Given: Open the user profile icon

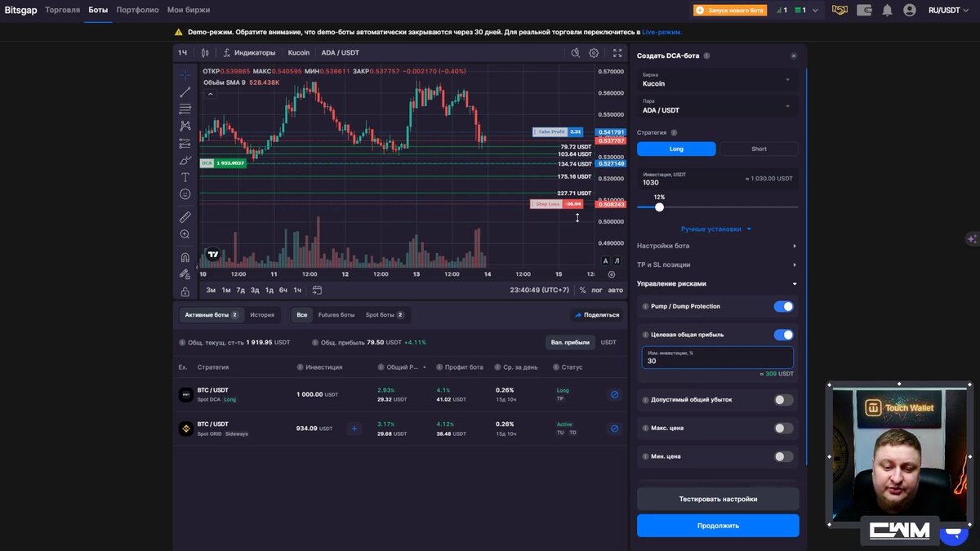Looking at the screenshot, I should (x=910, y=10).
